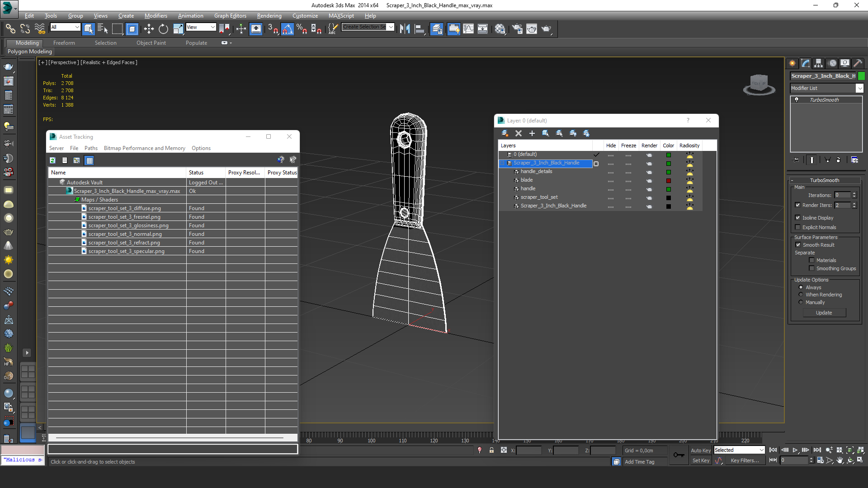Open the Modifier List dropdown
Image resolution: width=868 pixels, height=488 pixels.
point(859,88)
